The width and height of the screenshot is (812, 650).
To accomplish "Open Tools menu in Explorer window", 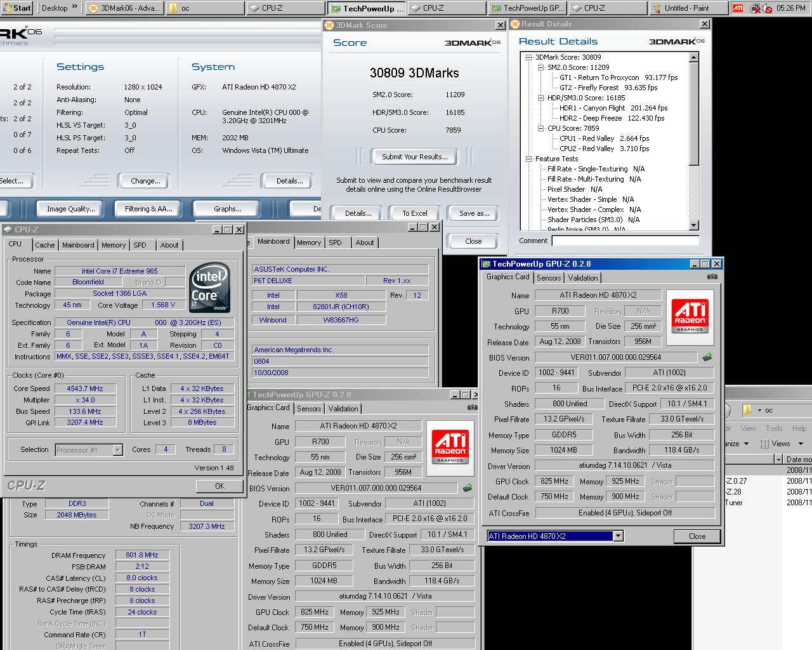I will [x=774, y=428].
